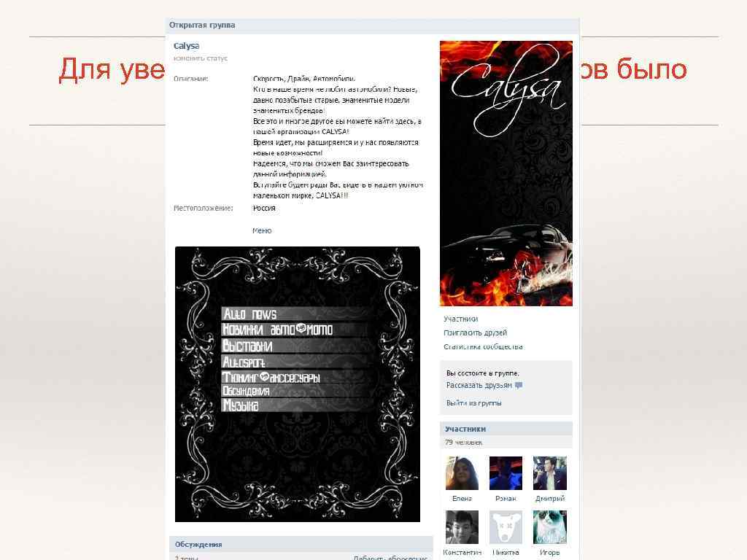Click the text 'Скорость, Драйв, Автомобили'
Image resolution: width=747 pixels, height=560 pixels.
click(303, 79)
